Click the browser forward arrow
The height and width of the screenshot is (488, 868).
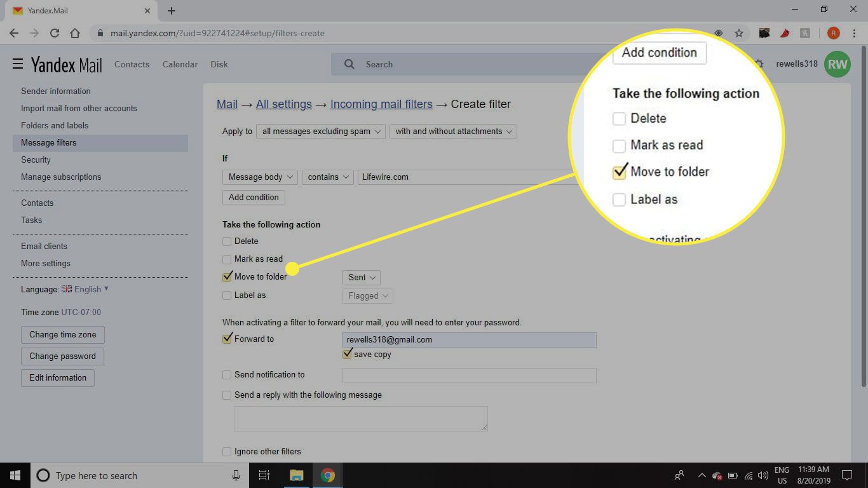[34, 33]
